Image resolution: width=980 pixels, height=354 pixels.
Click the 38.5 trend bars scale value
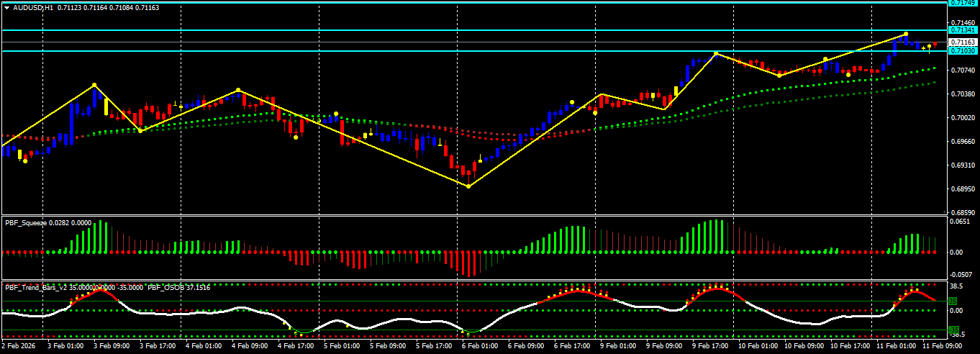coord(958,286)
